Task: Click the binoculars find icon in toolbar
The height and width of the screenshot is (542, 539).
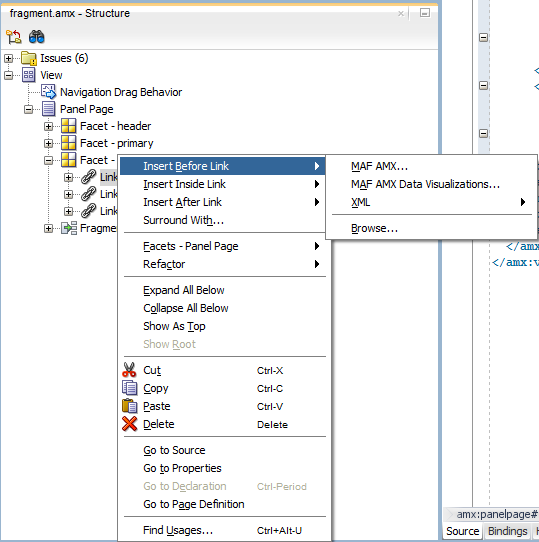Action: 37,37
